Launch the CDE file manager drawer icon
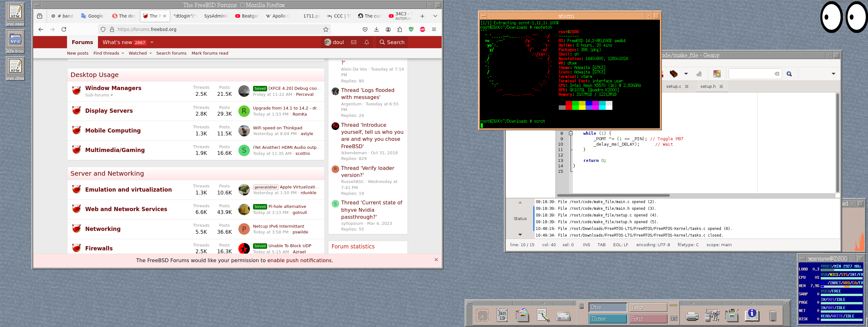 (522, 315)
